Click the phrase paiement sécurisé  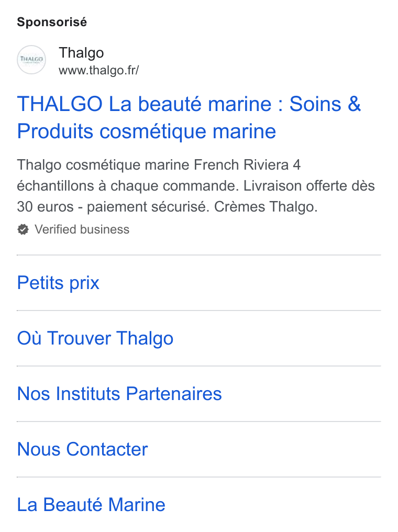(x=148, y=207)
